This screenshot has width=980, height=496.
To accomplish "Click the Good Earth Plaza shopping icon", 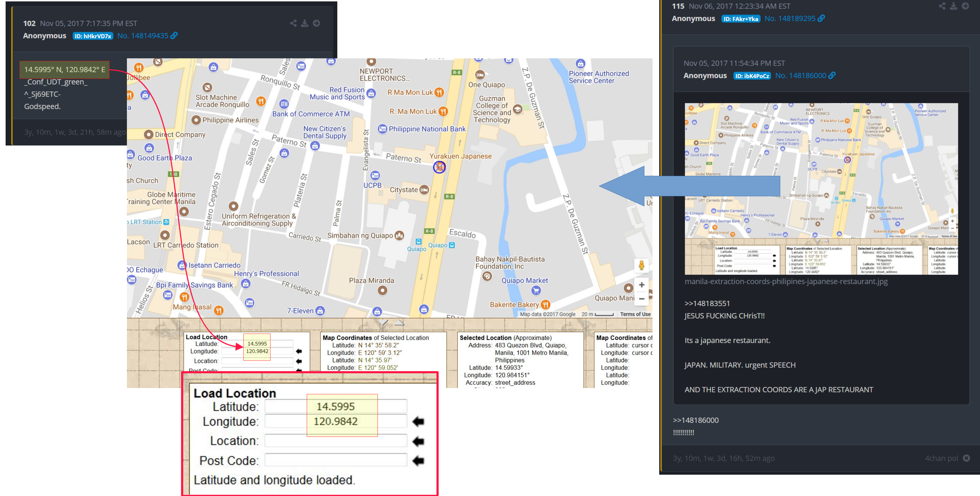I will point(149,148).
